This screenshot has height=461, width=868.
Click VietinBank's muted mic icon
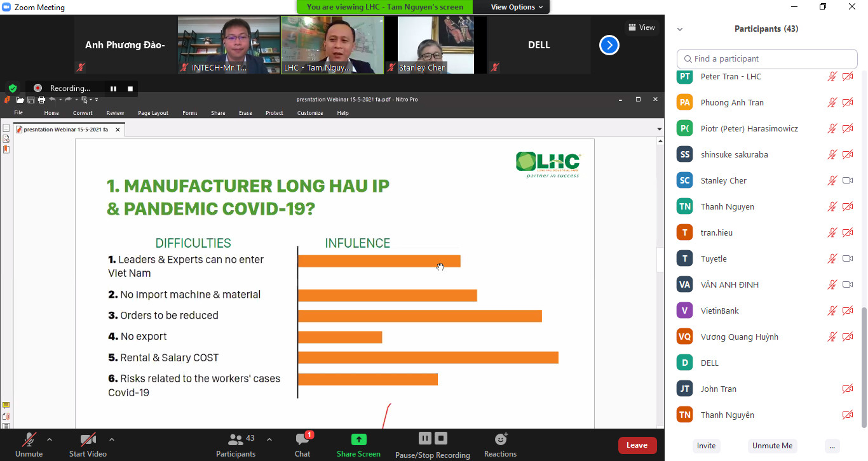pyautogui.click(x=832, y=311)
